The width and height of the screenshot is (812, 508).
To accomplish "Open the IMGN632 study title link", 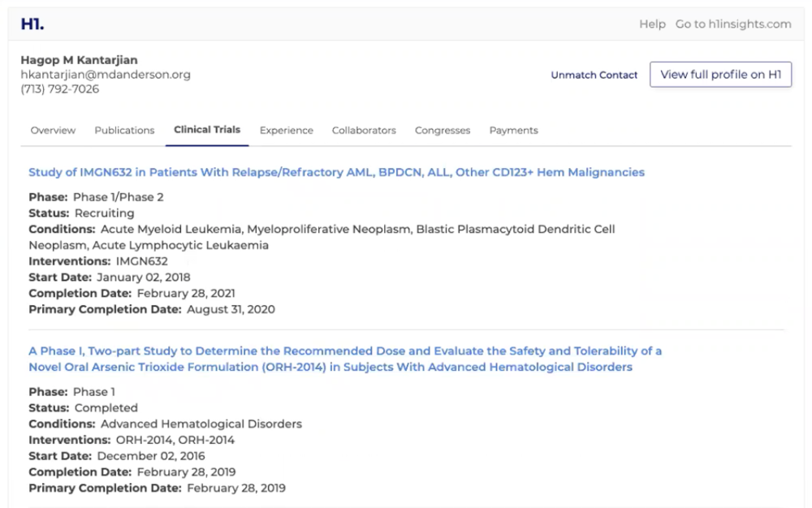I will click(x=337, y=172).
